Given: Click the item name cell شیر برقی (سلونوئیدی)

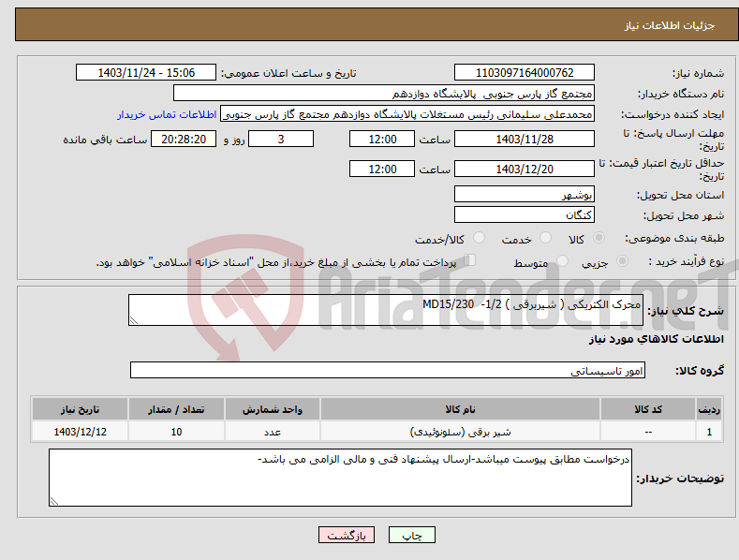Looking at the screenshot, I should point(460,432).
